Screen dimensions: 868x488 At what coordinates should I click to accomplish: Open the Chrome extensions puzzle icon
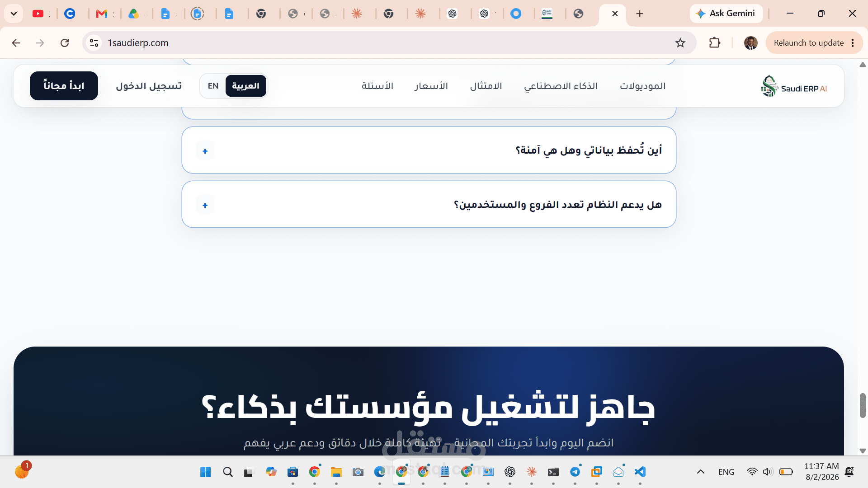(x=715, y=43)
